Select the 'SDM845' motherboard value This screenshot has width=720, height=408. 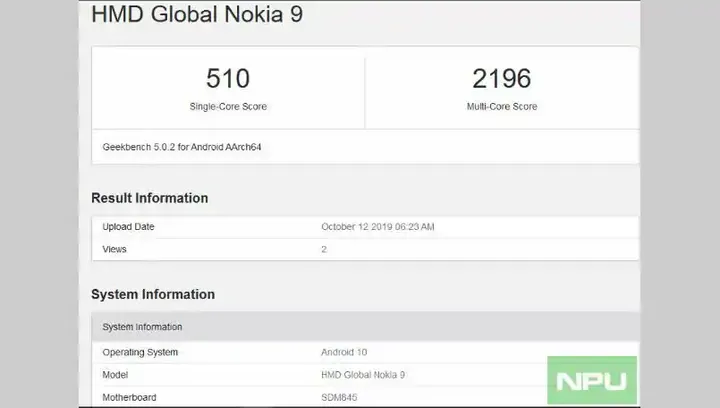click(x=339, y=397)
